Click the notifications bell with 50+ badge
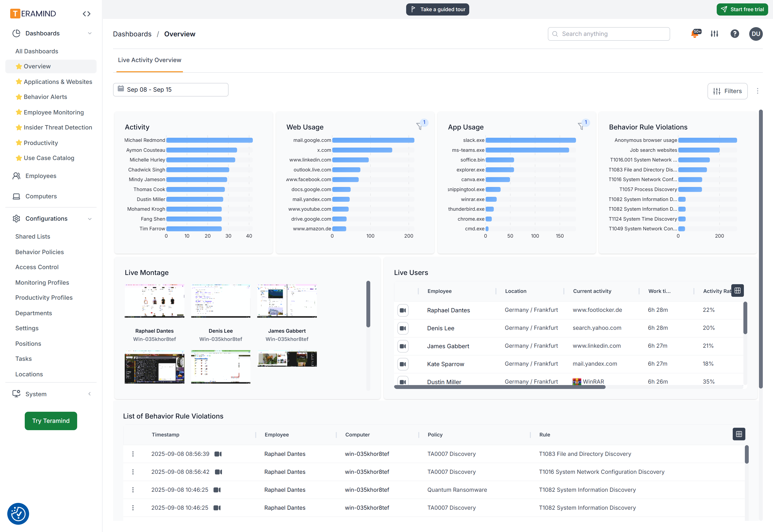Screen dimensions: 773x532 695,34
